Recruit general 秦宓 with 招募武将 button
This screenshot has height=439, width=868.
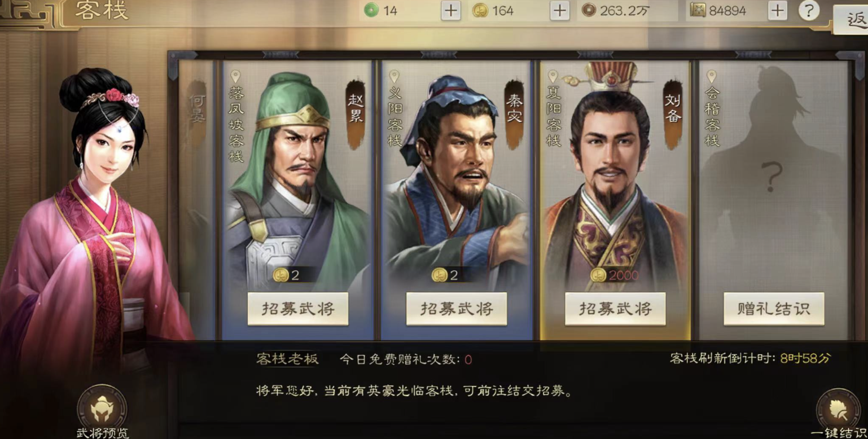pyautogui.click(x=457, y=309)
